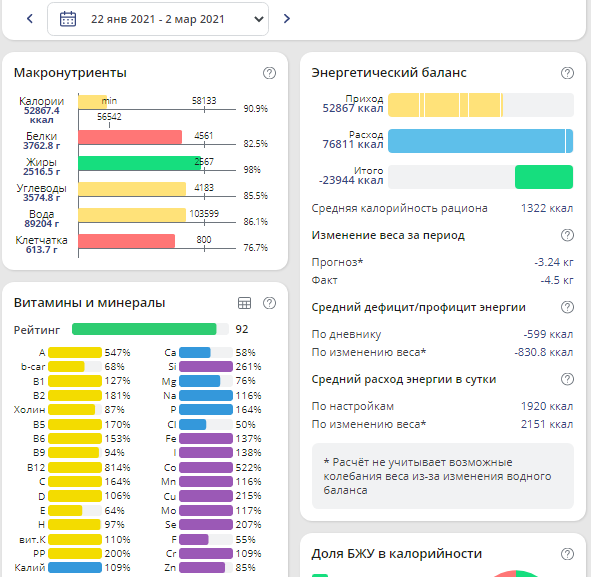Click Si 261% mineral bar
The width and height of the screenshot is (591, 577).
coord(206,366)
